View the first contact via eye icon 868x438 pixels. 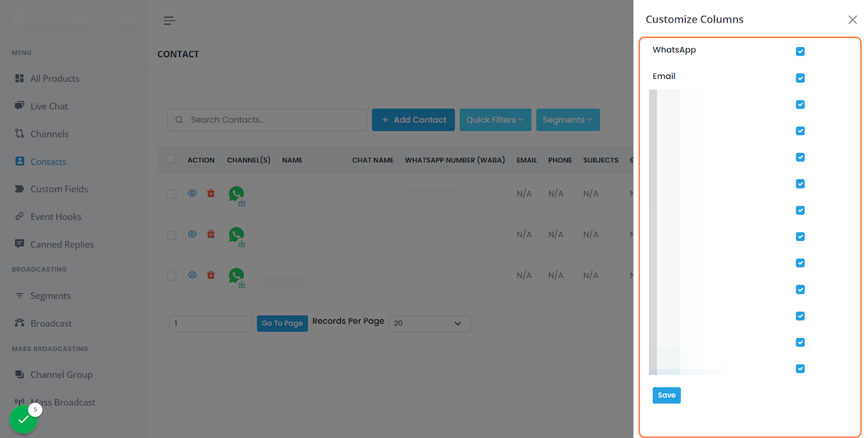click(x=192, y=193)
